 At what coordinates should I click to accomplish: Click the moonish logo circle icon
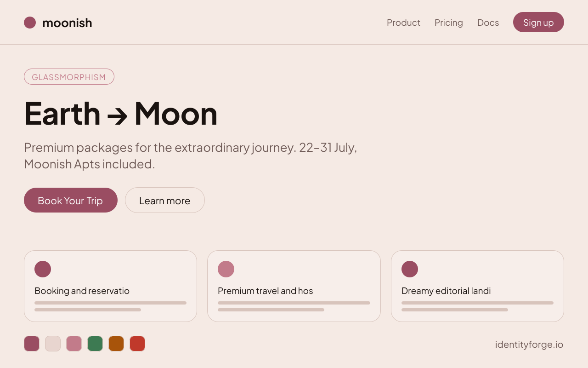point(30,23)
